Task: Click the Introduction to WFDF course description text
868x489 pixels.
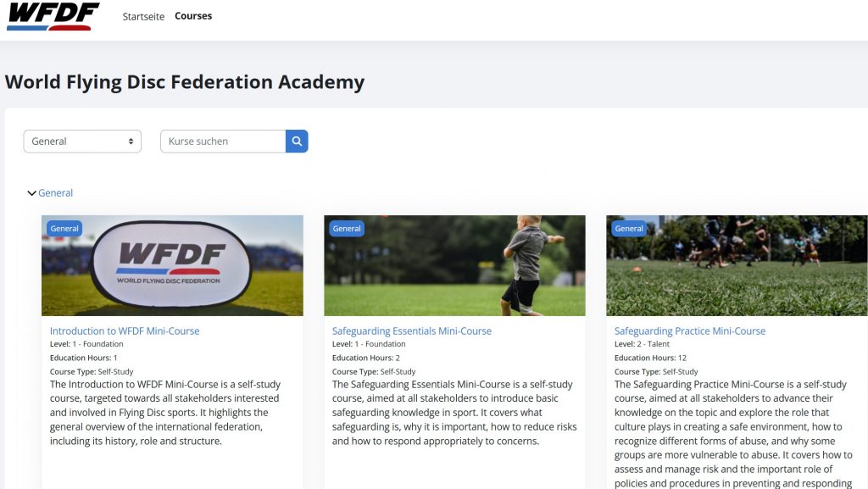Action: click(165, 413)
